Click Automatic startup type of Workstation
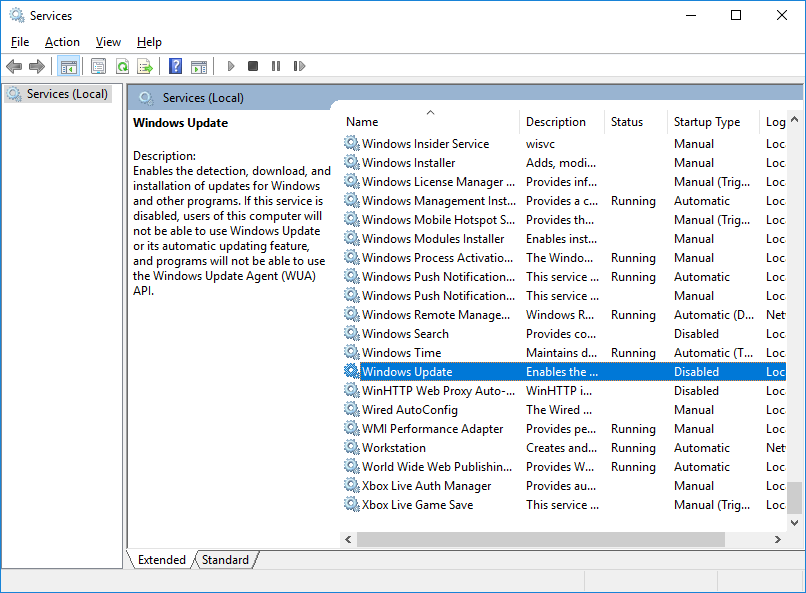Image resolution: width=806 pixels, height=593 pixels. click(x=702, y=448)
